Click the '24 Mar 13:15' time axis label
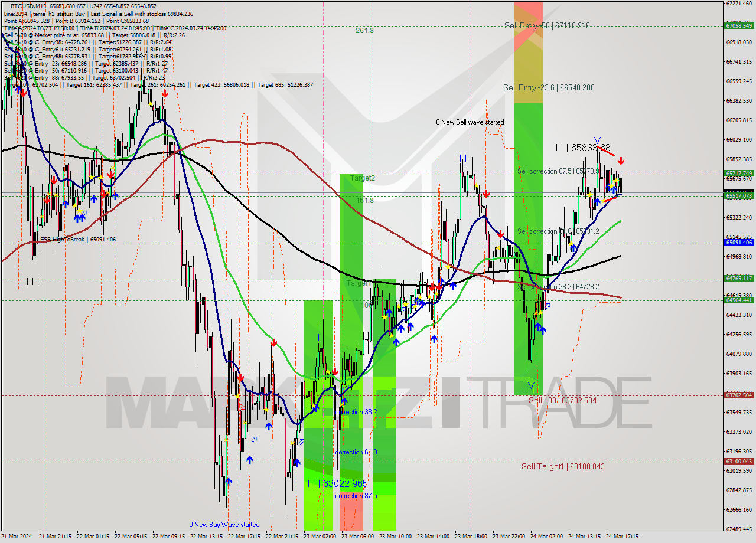The height and width of the screenshot is (543, 756). tap(585, 537)
